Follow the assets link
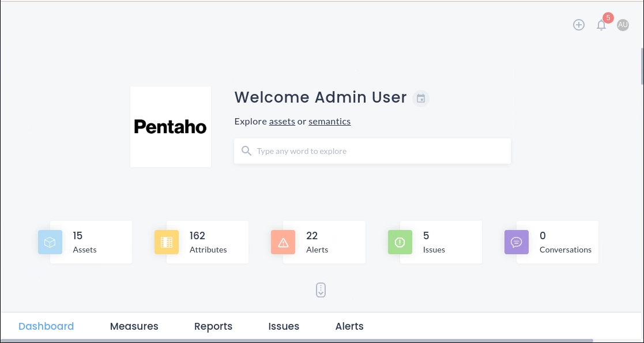Screen dimensions: 644x343 coord(282,122)
